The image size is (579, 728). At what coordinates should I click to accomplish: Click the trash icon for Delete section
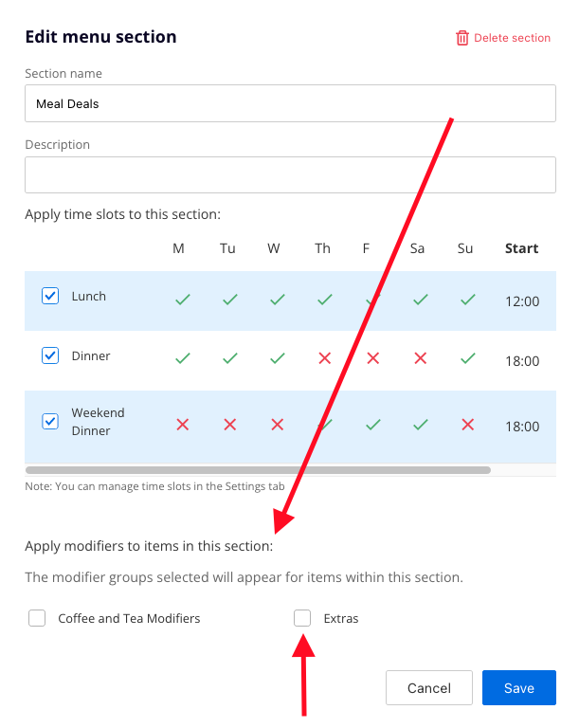tap(462, 38)
